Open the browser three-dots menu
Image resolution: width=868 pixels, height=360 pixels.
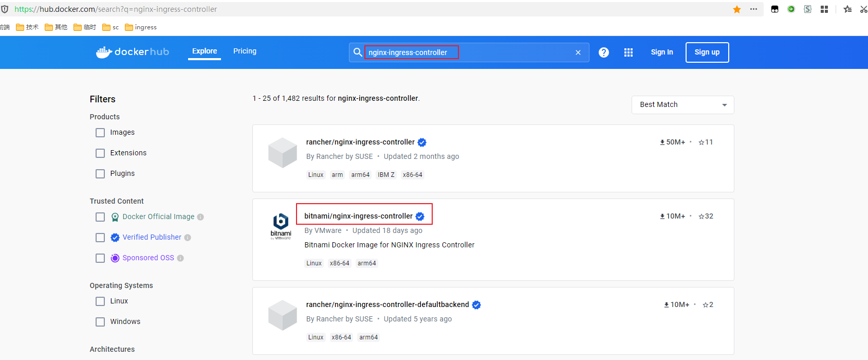[753, 9]
